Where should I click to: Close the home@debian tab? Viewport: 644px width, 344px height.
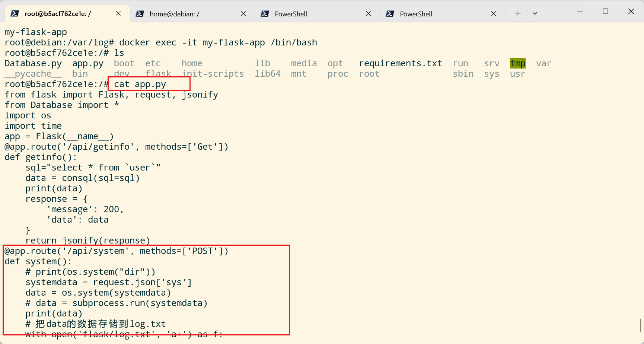pyautogui.click(x=243, y=14)
